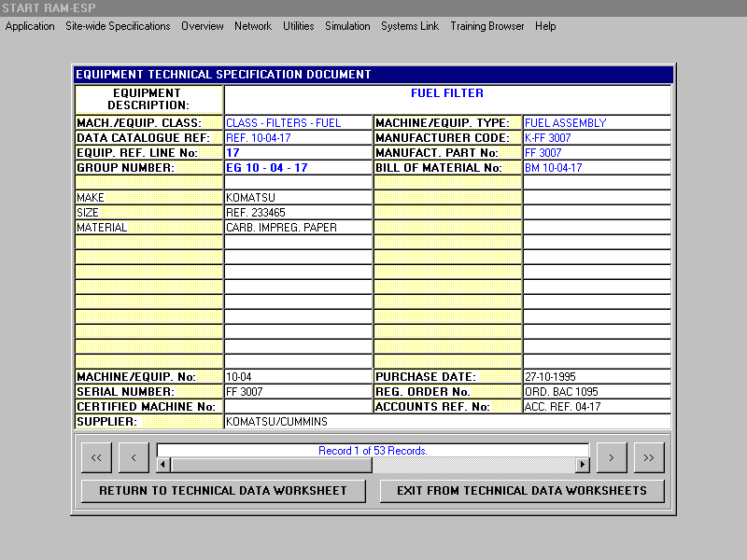Click the MATERIAL label cell

pyautogui.click(x=148, y=228)
